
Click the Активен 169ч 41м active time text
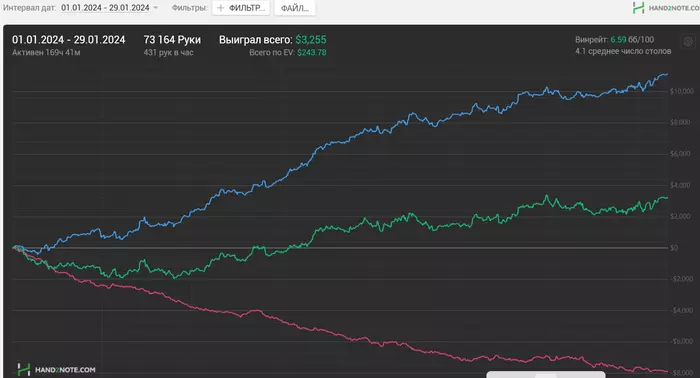coord(46,53)
